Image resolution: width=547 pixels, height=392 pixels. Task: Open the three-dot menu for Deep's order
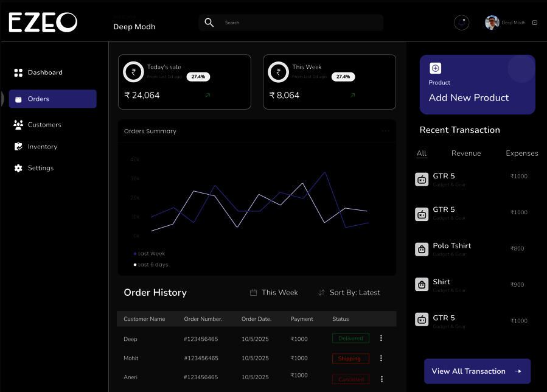click(x=381, y=338)
